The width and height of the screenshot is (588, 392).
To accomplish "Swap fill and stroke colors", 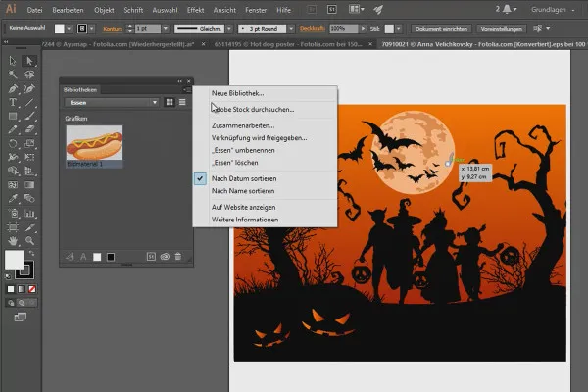I will click(x=31, y=253).
